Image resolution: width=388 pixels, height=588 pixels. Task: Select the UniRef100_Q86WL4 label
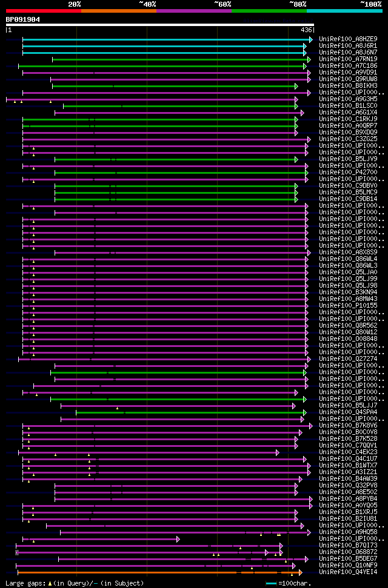point(348,259)
